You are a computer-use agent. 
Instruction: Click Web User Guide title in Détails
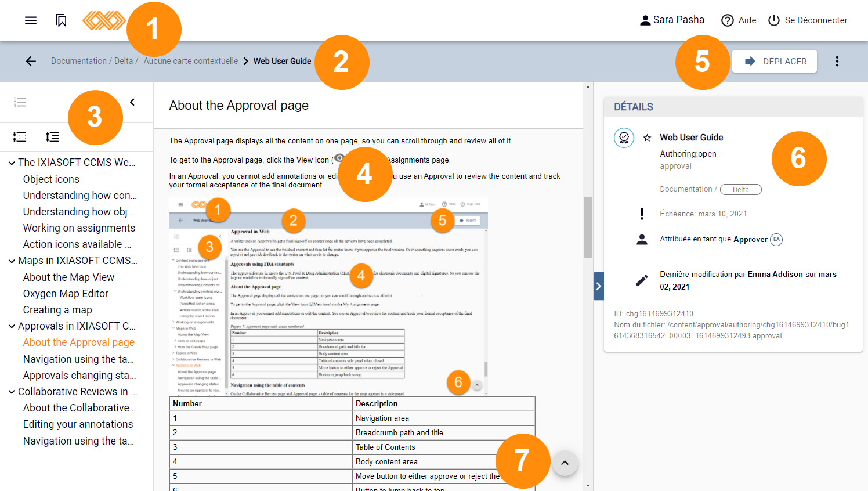[x=691, y=138]
